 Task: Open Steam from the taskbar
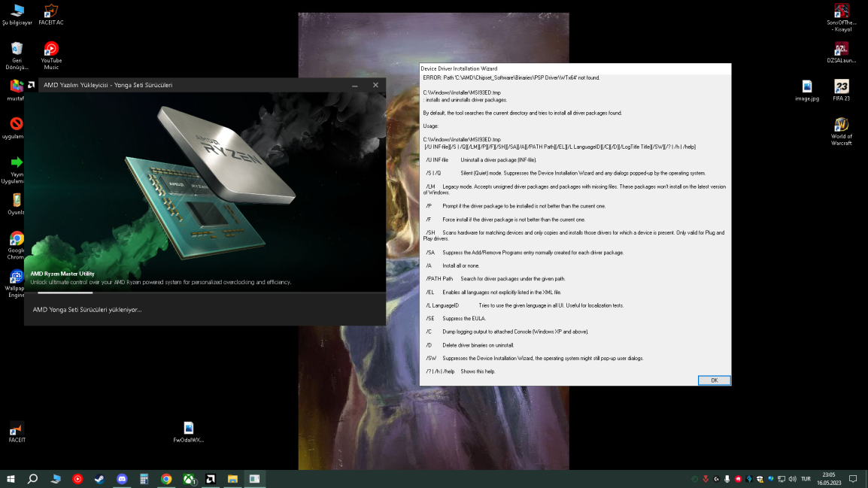[99, 479]
